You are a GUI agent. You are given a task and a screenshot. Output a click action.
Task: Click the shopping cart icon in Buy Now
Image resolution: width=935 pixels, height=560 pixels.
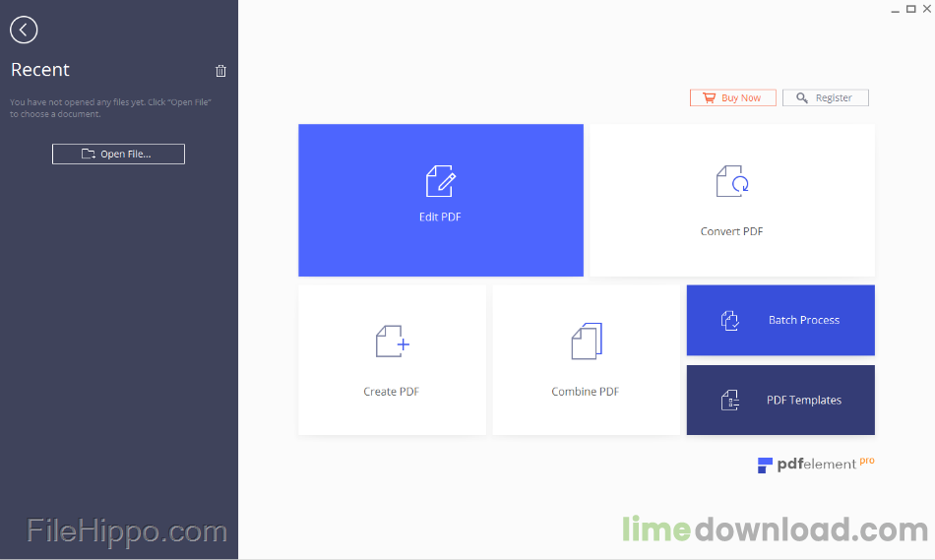click(709, 97)
